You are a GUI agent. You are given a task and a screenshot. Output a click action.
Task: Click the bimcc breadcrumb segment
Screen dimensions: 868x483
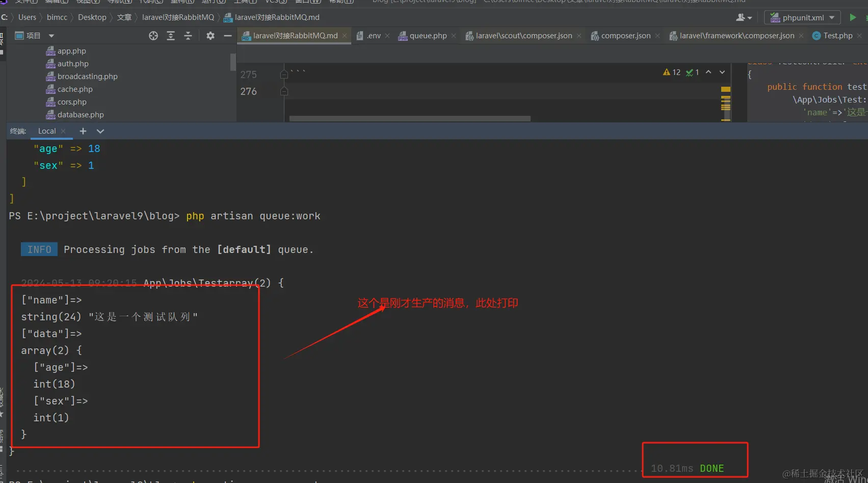57,17
